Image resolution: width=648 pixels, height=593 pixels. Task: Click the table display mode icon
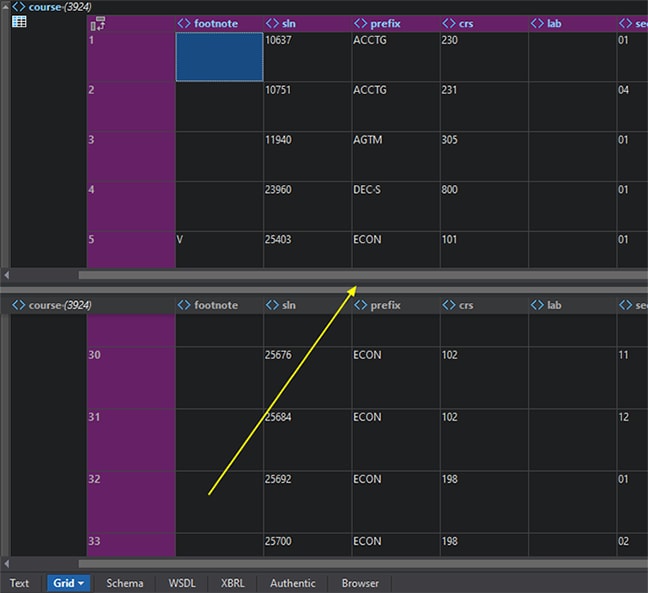coord(19,23)
